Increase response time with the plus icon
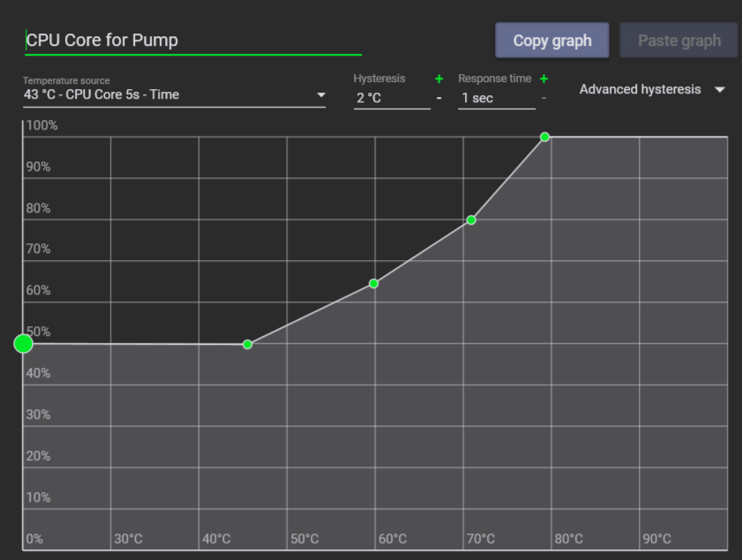This screenshot has width=742, height=560. (x=543, y=78)
